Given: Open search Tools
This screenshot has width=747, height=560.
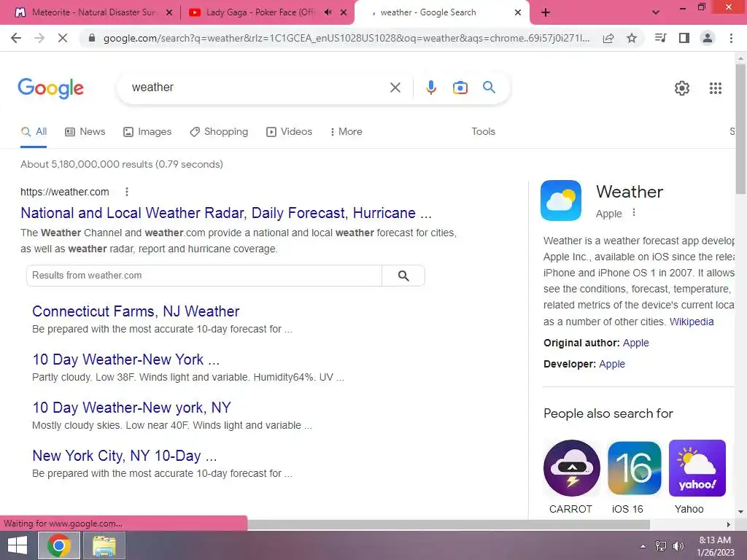Looking at the screenshot, I should [483, 131].
